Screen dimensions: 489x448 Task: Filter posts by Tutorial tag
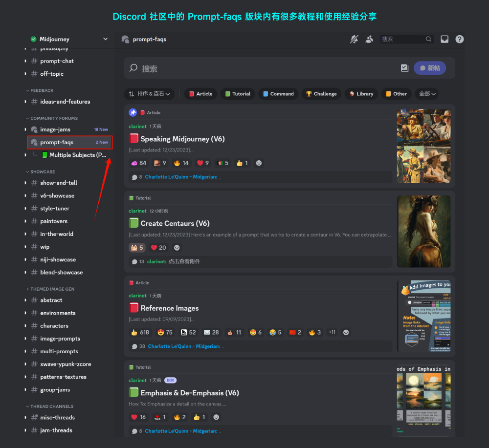coord(238,94)
